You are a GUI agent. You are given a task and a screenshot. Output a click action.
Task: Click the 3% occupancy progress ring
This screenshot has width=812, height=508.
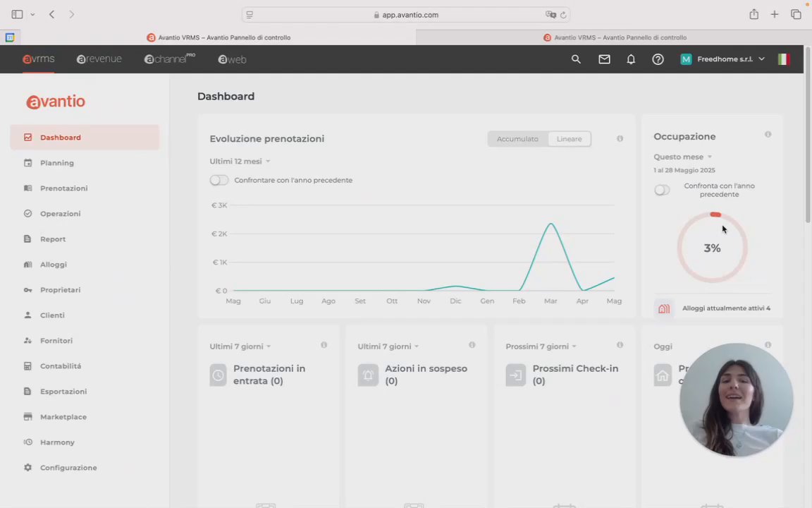pos(712,248)
